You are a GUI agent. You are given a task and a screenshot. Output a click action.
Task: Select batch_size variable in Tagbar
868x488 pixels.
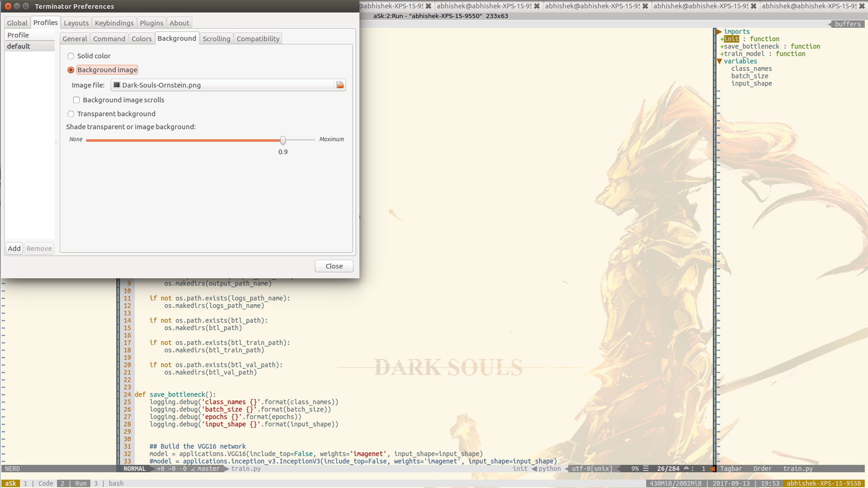point(749,76)
